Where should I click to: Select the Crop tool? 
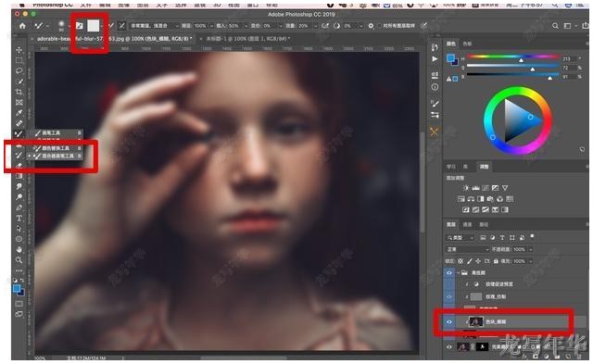point(19,92)
